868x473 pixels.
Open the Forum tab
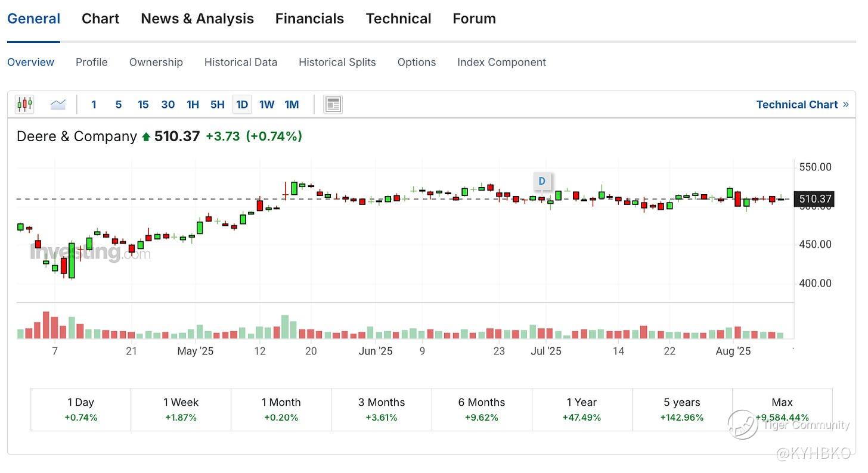click(475, 18)
